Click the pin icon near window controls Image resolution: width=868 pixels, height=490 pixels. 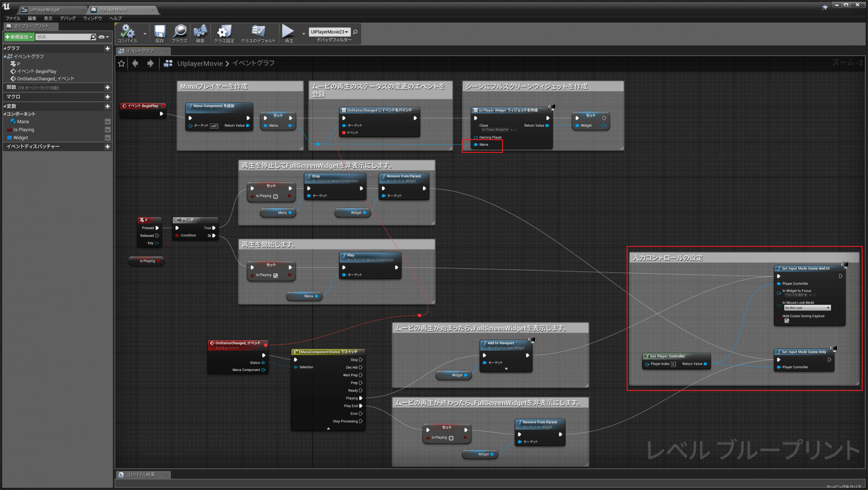(825, 7)
